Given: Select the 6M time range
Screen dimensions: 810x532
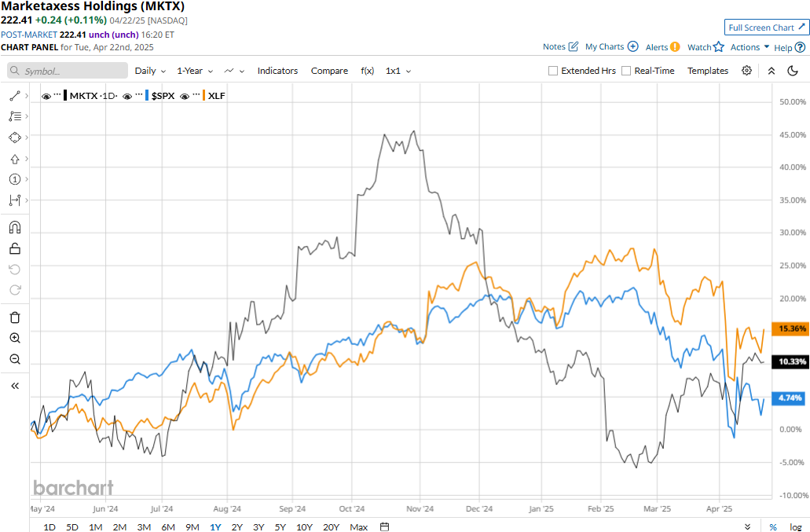Looking at the screenshot, I should click(x=168, y=526).
